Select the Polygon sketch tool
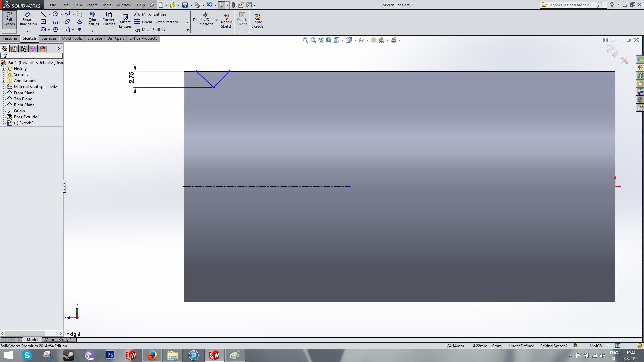 pyautogui.click(x=55, y=30)
